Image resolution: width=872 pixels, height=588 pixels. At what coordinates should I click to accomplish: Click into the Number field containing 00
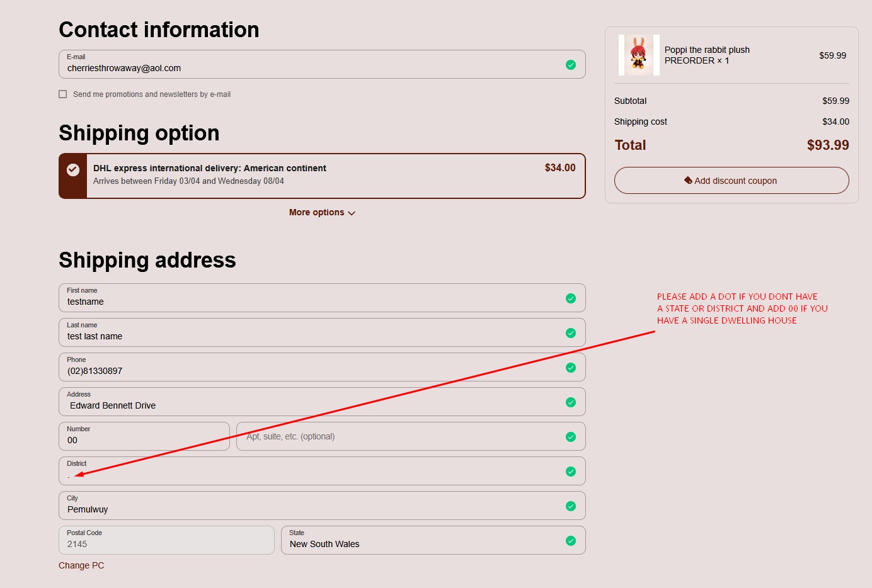click(144, 440)
